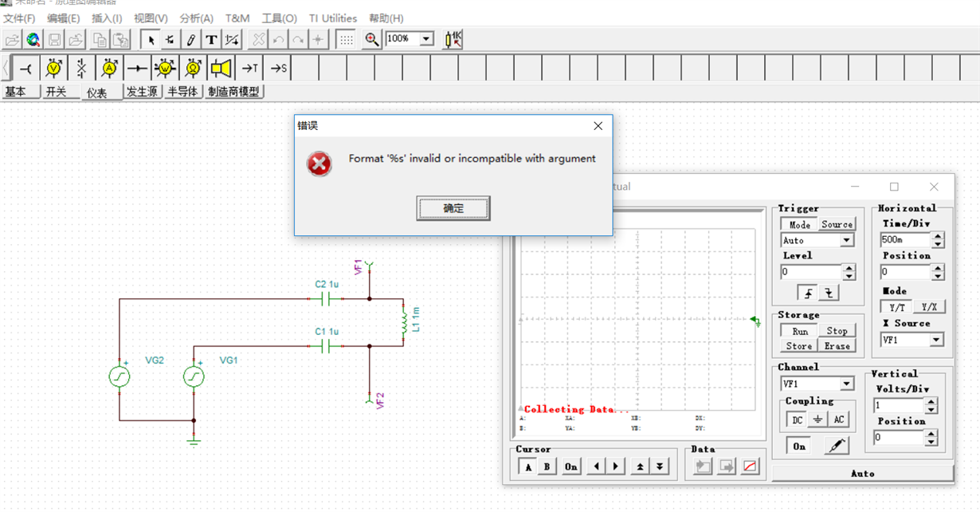Click the Trigger Source button
This screenshot has width=980, height=512.
tap(837, 225)
